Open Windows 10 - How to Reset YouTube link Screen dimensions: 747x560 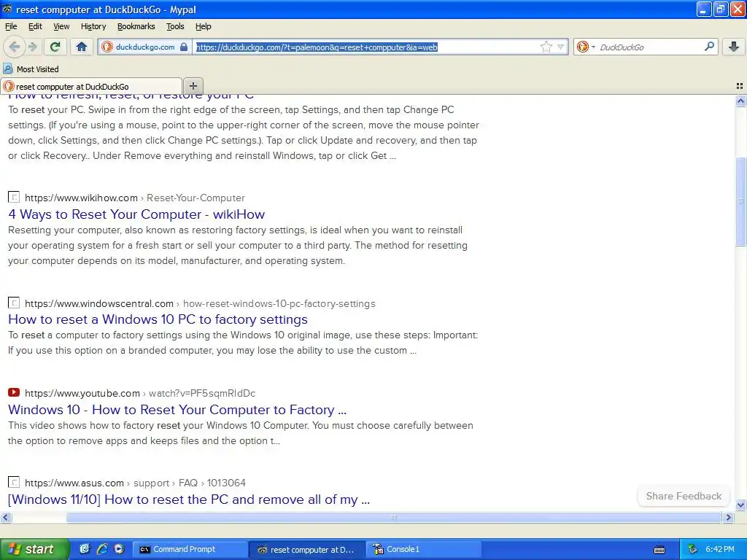177,410
